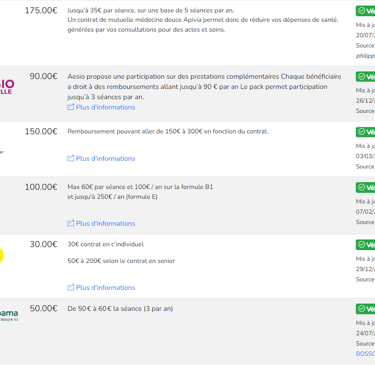Click the green checkmark badge in the 175.00€ row
The width and height of the screenshot is (375, 366).
click(366, 11)
